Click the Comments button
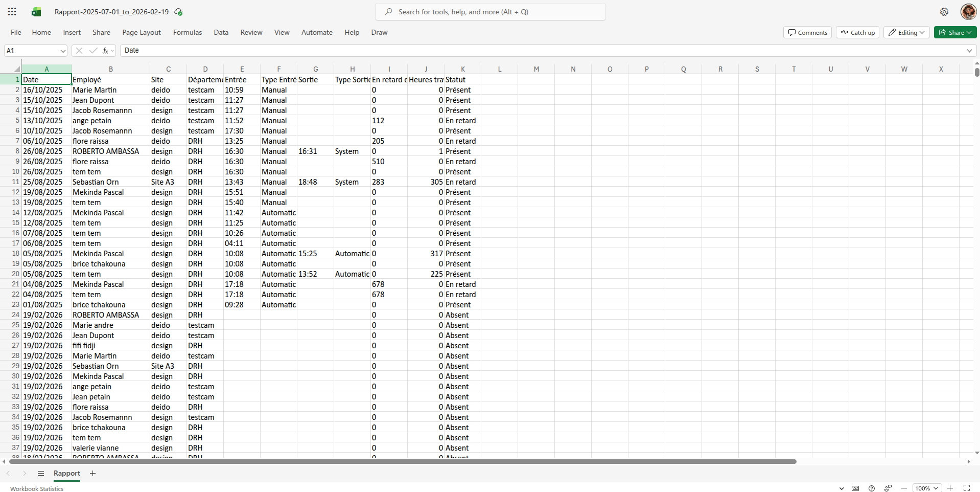 (x=807, y=32)
